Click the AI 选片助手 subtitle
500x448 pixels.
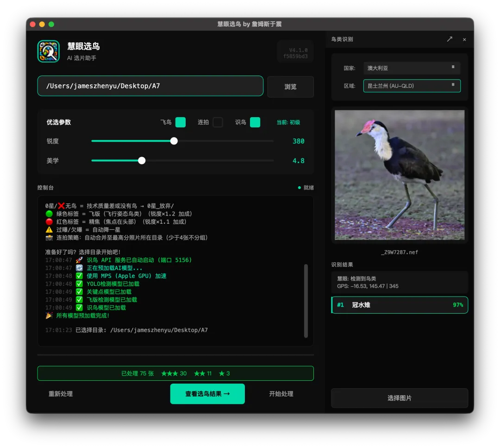[x=81, y=58]
